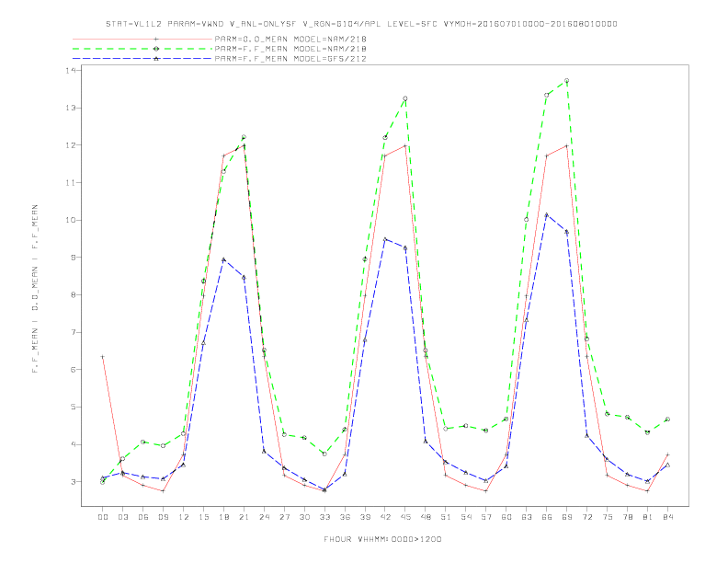
Task: Click y-axis tick value 8
Action: pos(74,294)
